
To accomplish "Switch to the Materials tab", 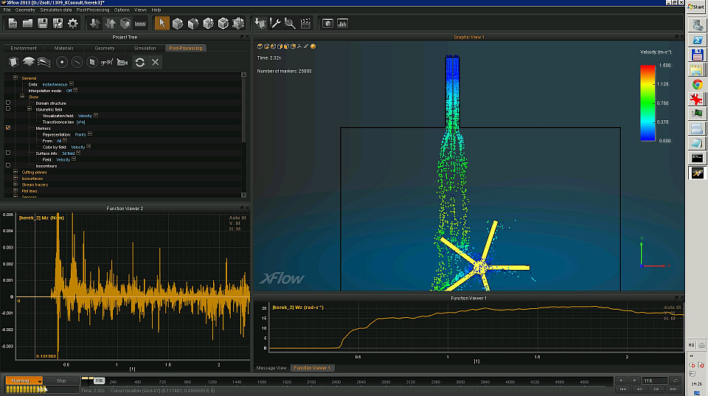I will click(x=63, y=48).
